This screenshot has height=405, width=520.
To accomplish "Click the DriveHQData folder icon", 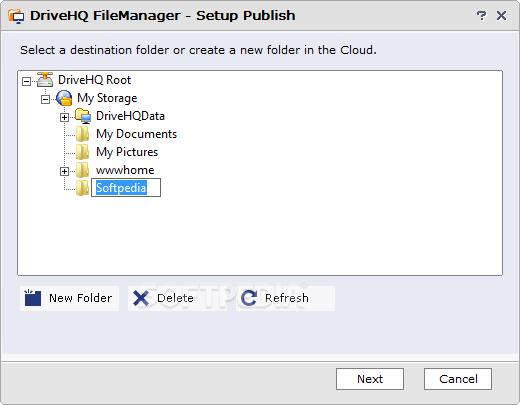I will (83, 116).
